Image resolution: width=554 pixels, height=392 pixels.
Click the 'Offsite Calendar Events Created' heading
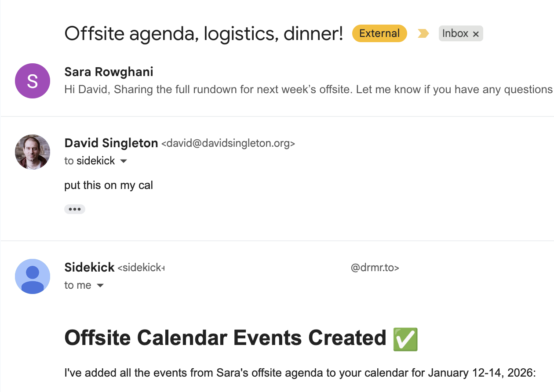click(x=224, y=338)
